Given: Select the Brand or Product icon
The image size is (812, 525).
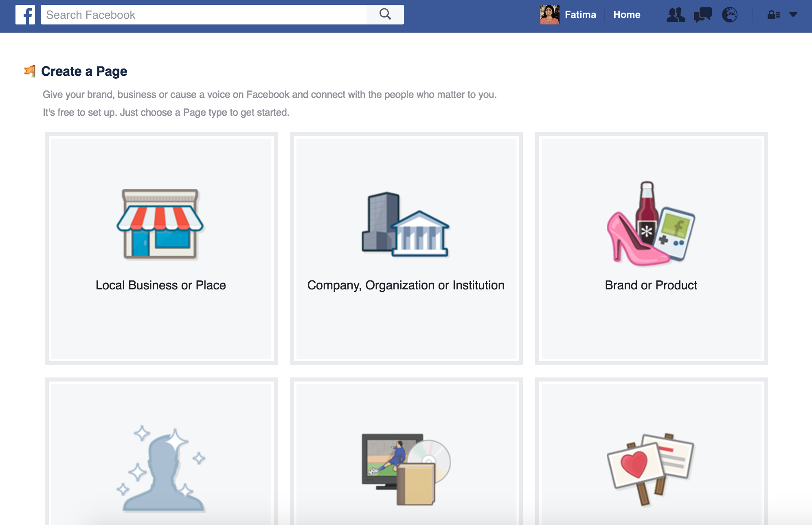Looking at the screenshot, I should 651,224.
